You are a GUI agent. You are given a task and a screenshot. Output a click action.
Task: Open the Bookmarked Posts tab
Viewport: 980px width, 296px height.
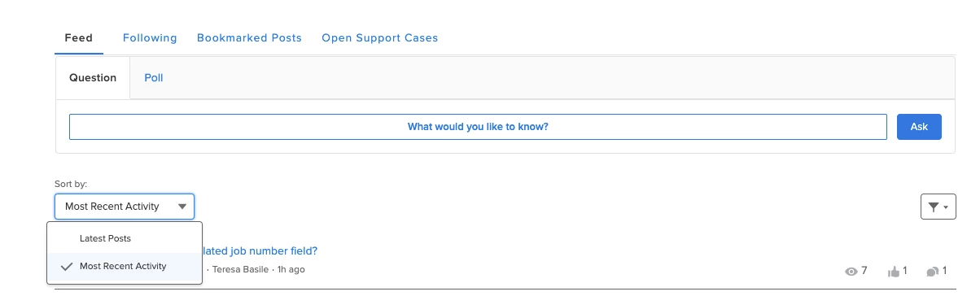coord(249,37)
